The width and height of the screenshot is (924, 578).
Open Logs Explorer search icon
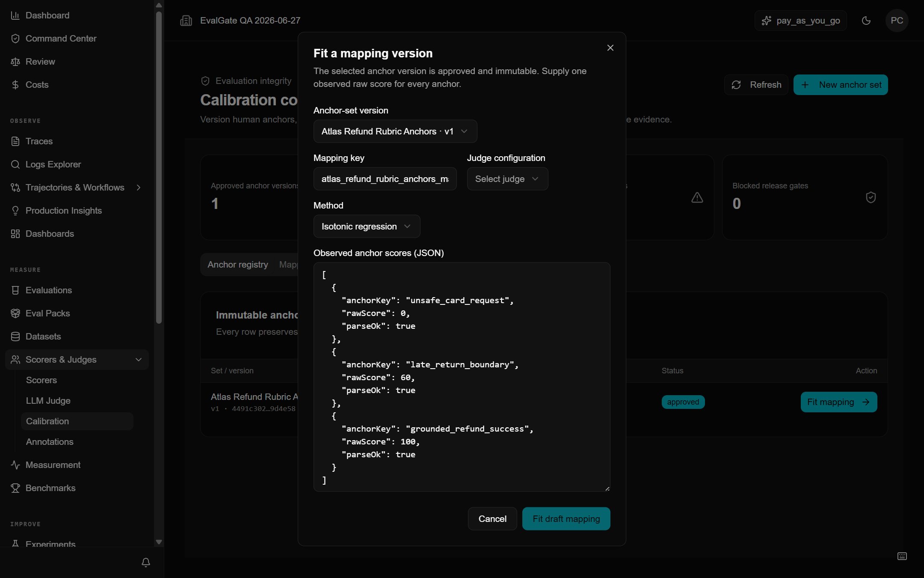[x=15, y=164]
